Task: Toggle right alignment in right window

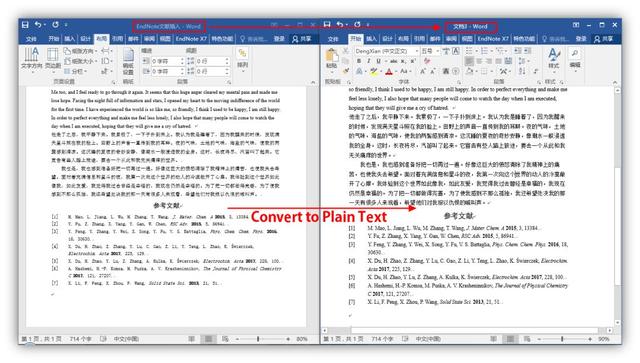Action: click(489, 61)
